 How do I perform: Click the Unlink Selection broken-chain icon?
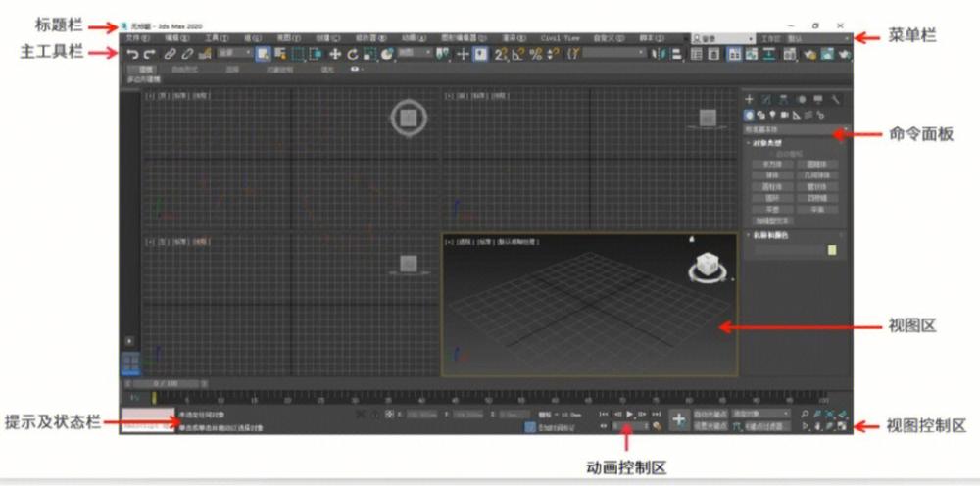click(187, 54)
